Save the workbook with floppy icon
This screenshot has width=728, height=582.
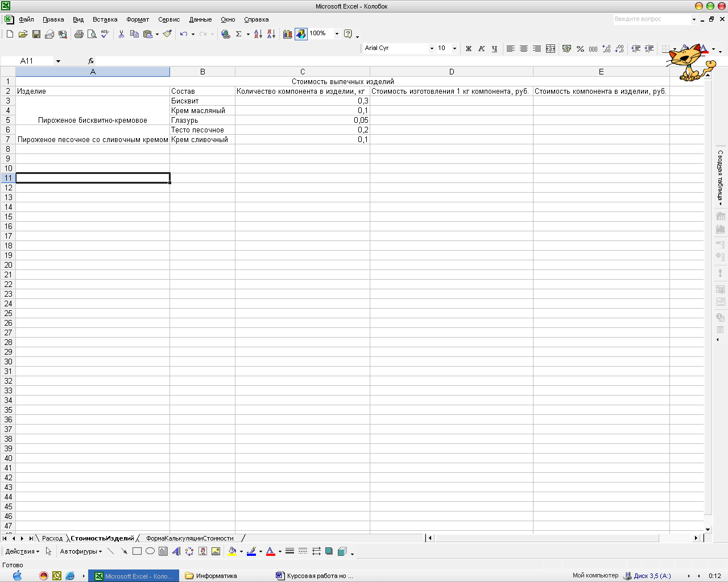pyautogui.click(x=36, y=34)
